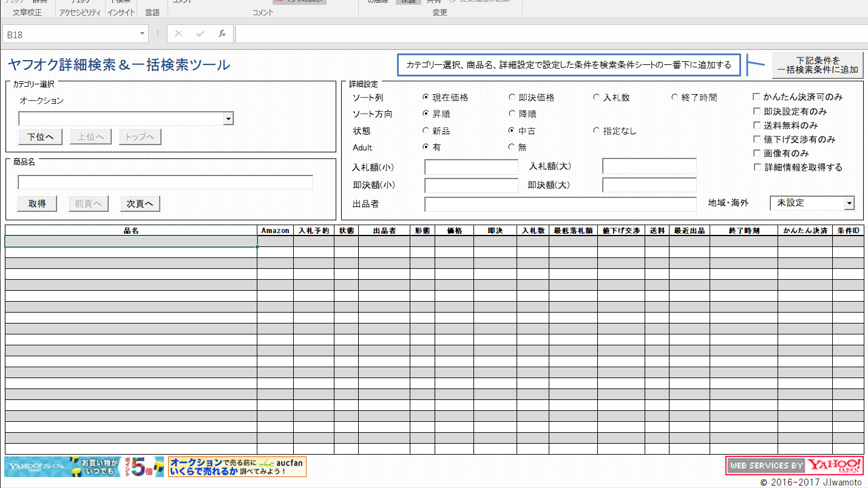Select the 最低落札額 column header cell
868x488 pixels.
[573, 231]
